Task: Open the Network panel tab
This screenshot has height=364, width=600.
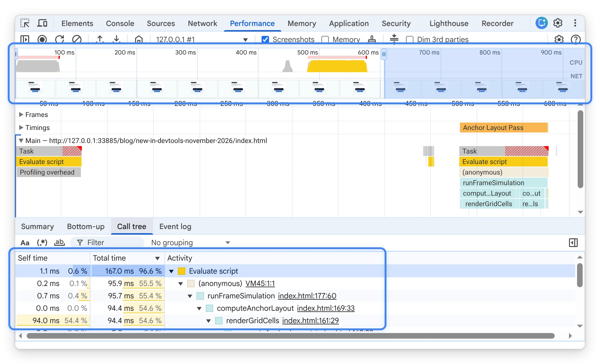Action: pyautogui.click(x=202, y=23)
